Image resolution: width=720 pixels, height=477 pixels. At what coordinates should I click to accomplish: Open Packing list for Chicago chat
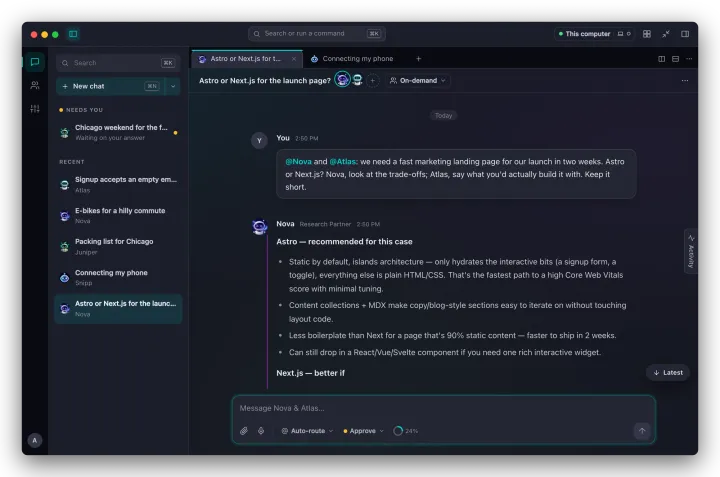tap(118, 247)
